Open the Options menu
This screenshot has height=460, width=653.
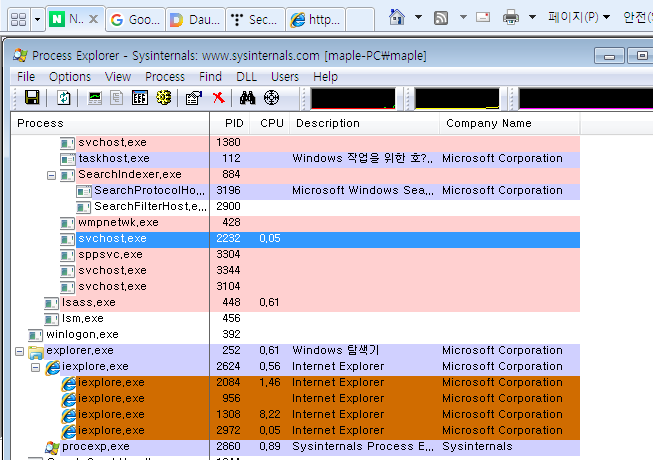[70, 77]
